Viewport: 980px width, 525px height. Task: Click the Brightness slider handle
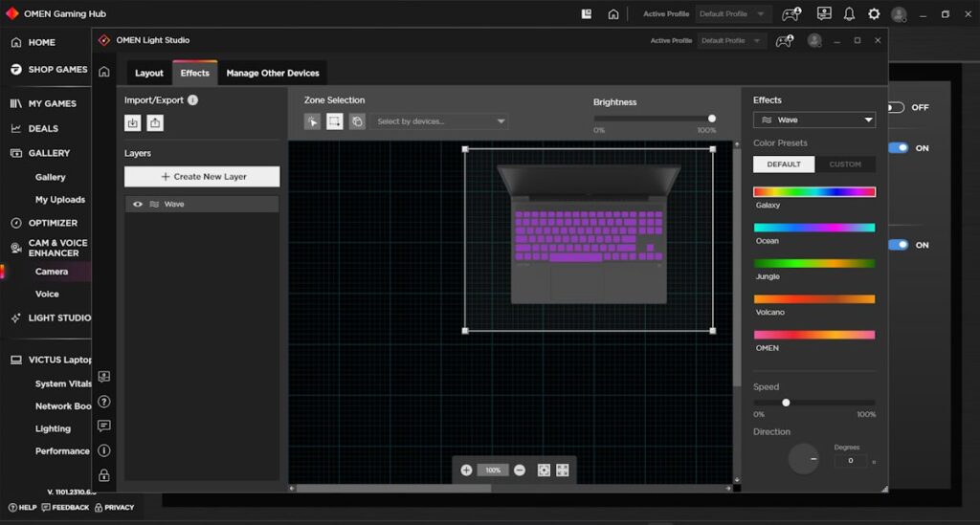point(712,119)
